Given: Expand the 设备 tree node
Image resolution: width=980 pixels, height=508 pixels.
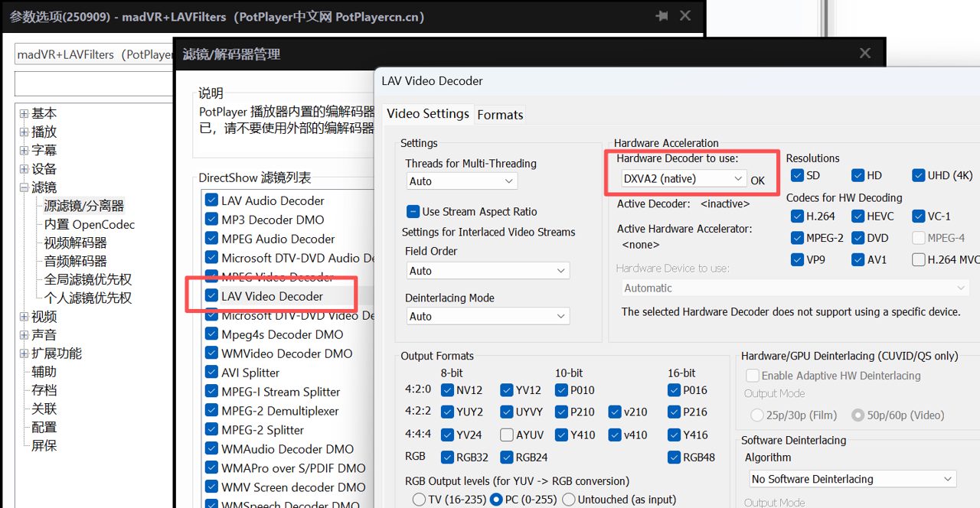Looking at the screenshot, I should 24,169.
